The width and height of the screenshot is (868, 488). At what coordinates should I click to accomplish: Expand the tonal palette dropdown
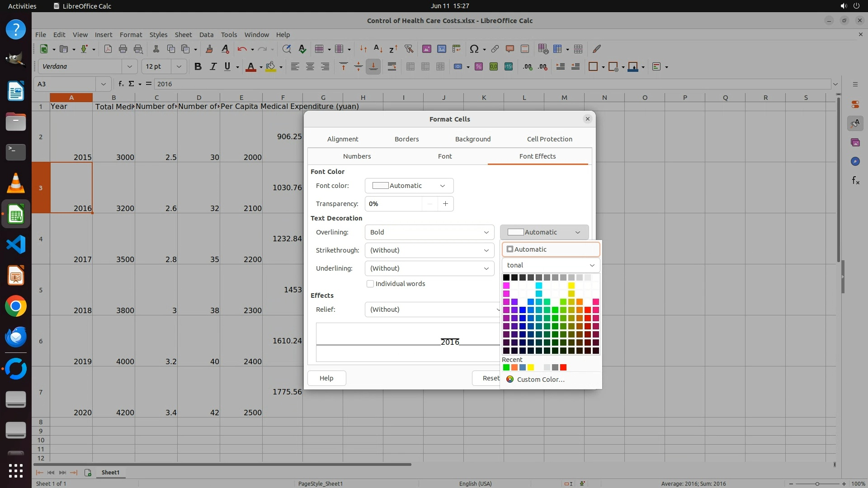pyautogui.click(x=551, y=265)
